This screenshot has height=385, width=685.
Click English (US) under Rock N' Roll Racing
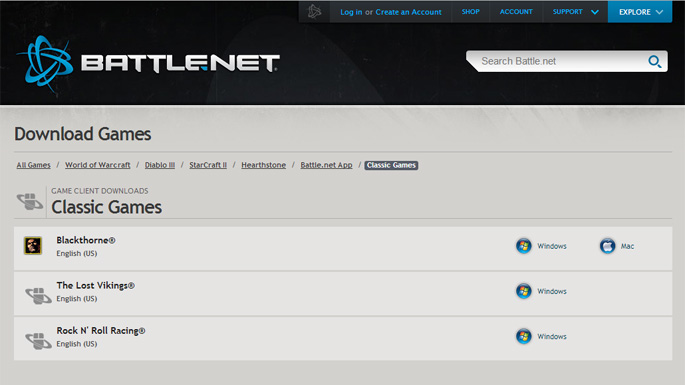pyautogui.click(x=77, y=344)
